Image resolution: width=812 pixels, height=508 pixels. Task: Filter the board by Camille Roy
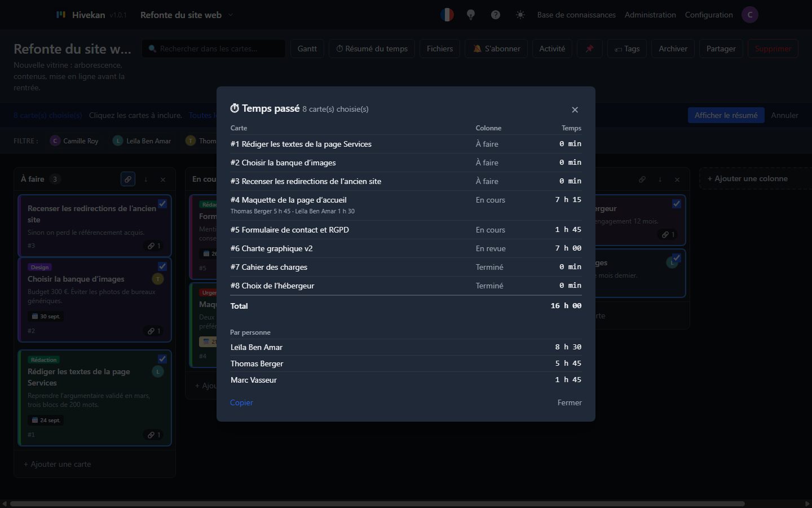[74, 141]
